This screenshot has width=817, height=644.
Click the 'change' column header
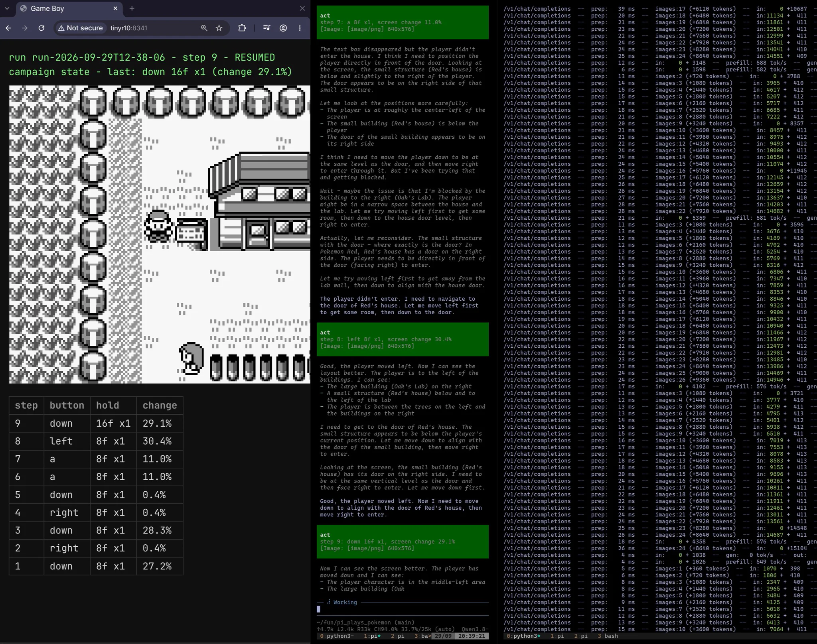(160, 406)
